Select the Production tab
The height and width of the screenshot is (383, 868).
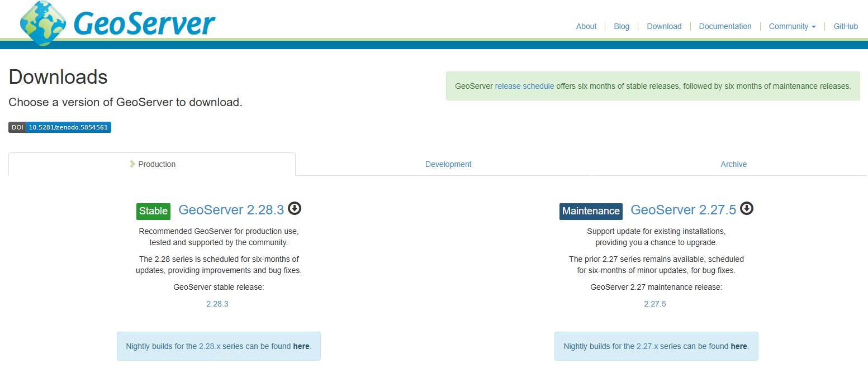pos(152,164)
